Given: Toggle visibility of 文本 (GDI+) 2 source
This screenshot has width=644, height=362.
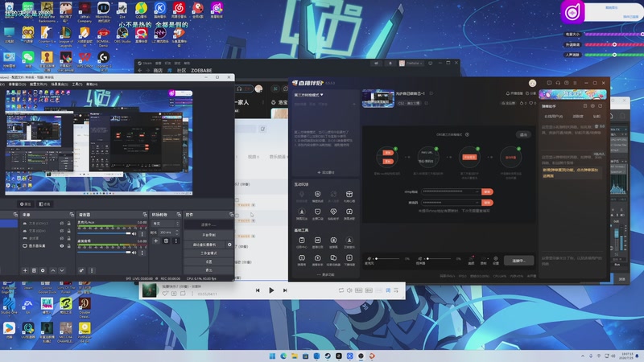Looking at the screenshot, I should [x=62, y=224].
